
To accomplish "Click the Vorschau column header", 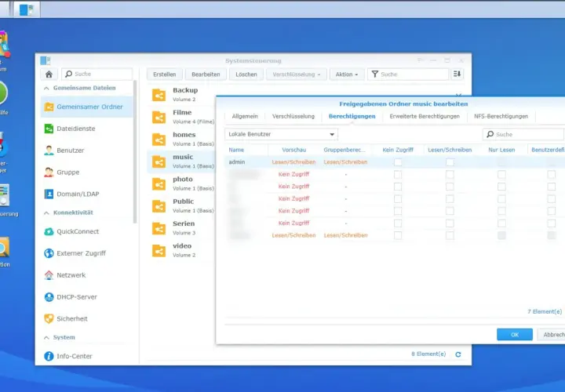I will point(294,150).
